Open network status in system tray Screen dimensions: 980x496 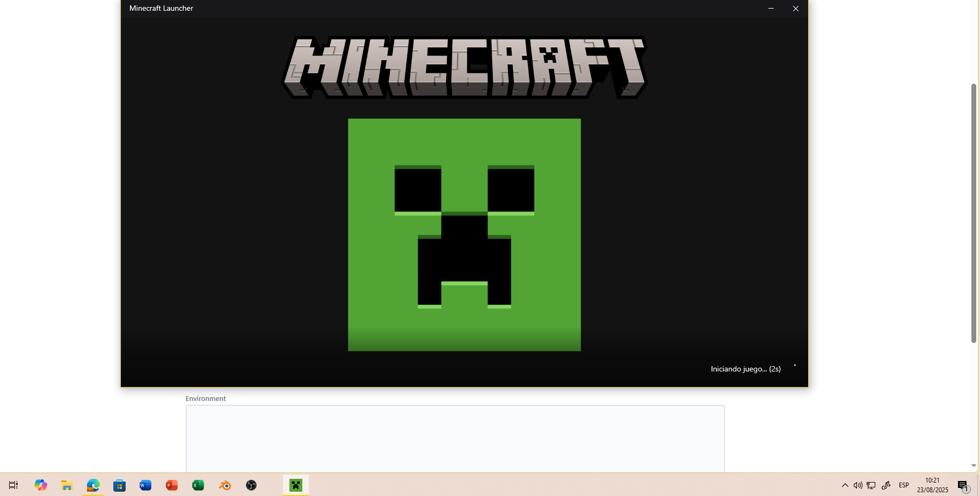871,485
